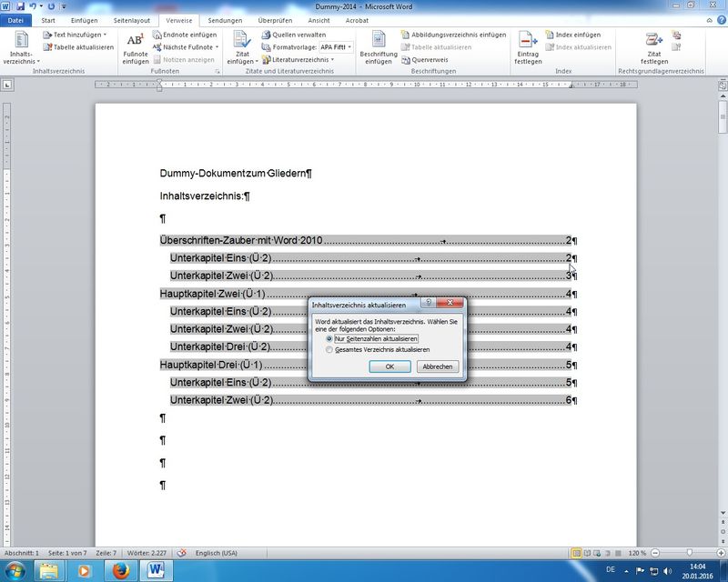Click Index einfügen
Viewport: 728px width, 582px height.
click(x=572, y=35)
